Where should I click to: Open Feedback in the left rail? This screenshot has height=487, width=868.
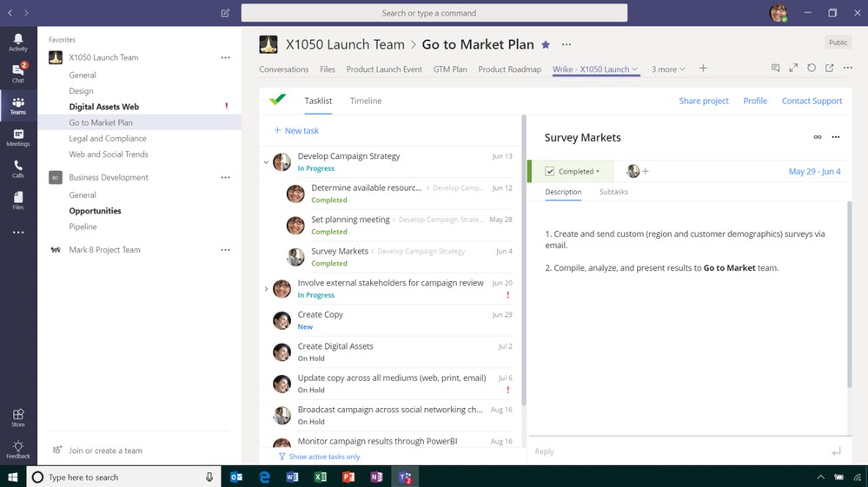point(17,450)
